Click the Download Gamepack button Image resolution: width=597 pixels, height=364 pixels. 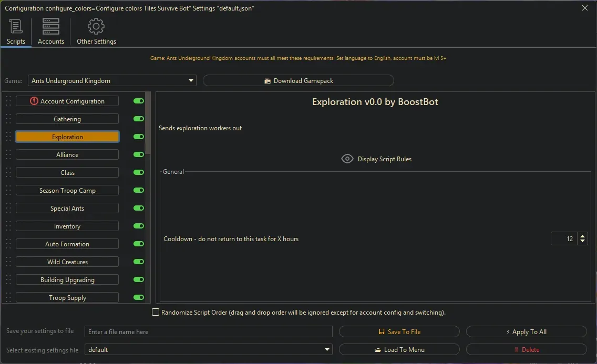click(298, 81)
